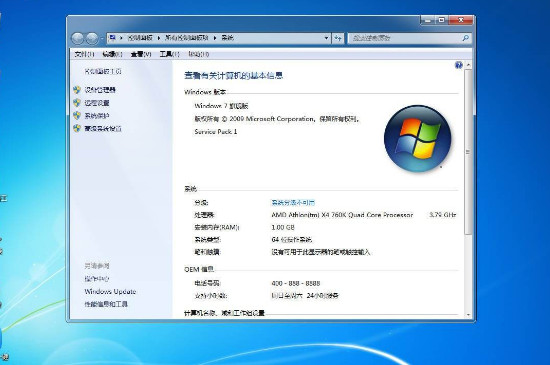Open the 帮助(H) menu
The height and width of the screenshot is (365, 550).
[x=199, y=54]
